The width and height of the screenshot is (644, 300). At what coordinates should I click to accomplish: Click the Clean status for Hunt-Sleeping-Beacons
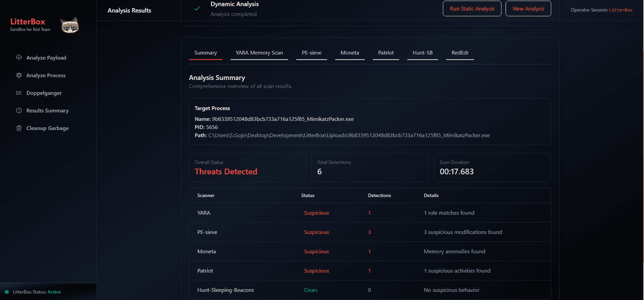tap(311, 290)
